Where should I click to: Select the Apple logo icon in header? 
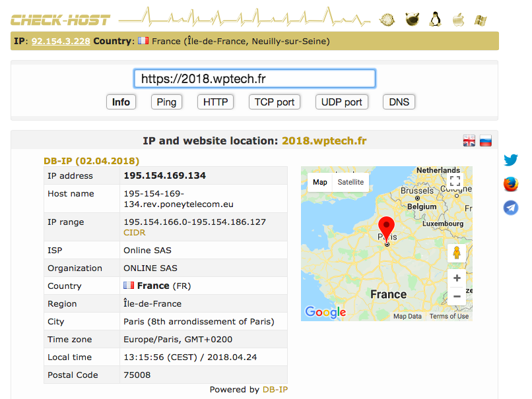(x=458, y=20)
